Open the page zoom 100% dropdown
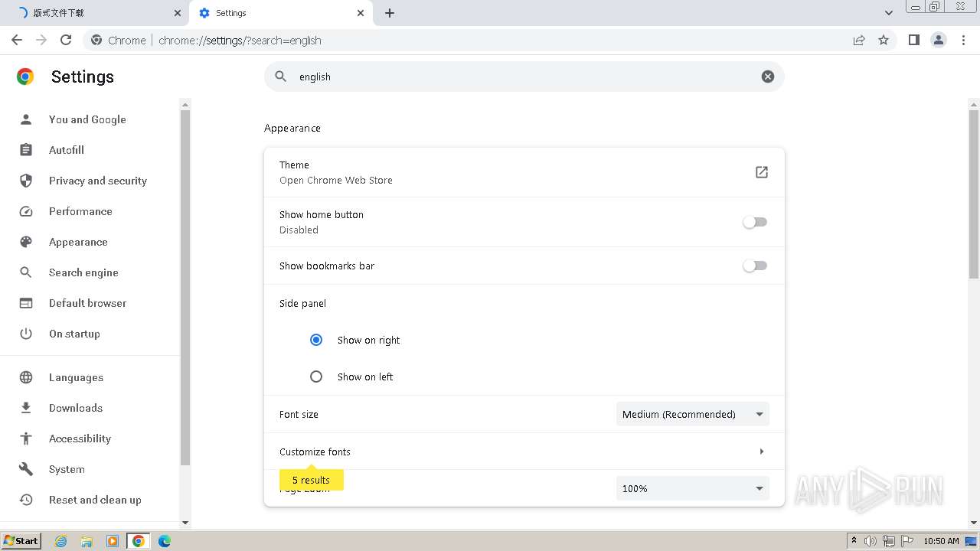 tap(692, 488)
